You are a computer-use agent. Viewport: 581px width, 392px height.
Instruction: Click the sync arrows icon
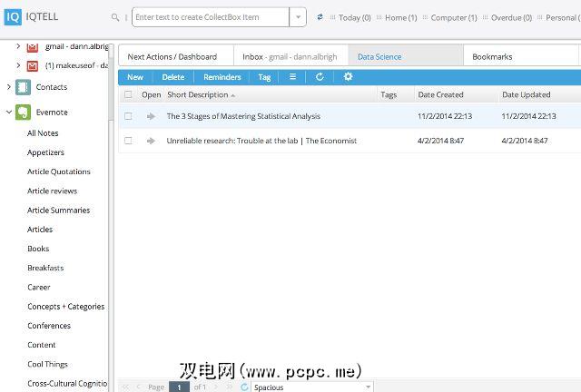(320, 17)
